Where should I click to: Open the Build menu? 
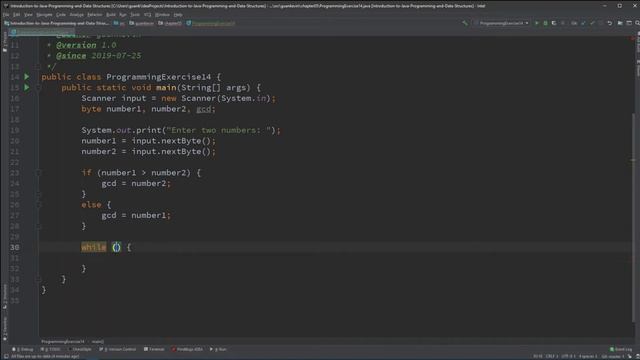(111, 15)
